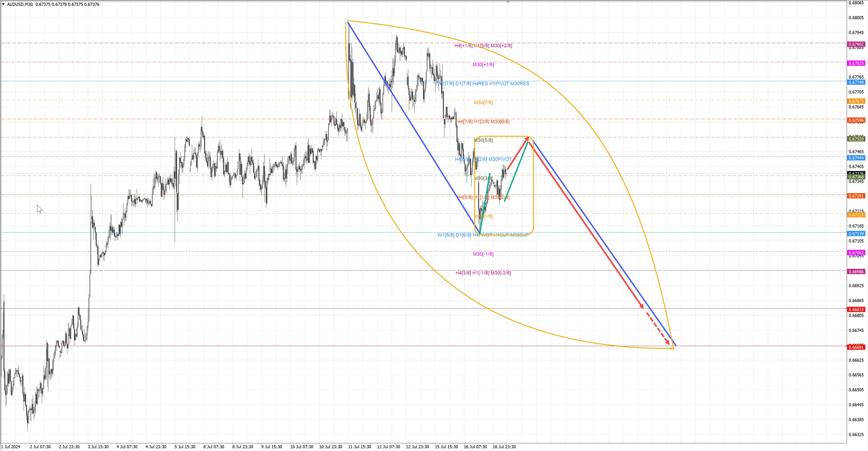Click the orange 0.67215 price label
This screenshot has width=868, height=451.
856,215
